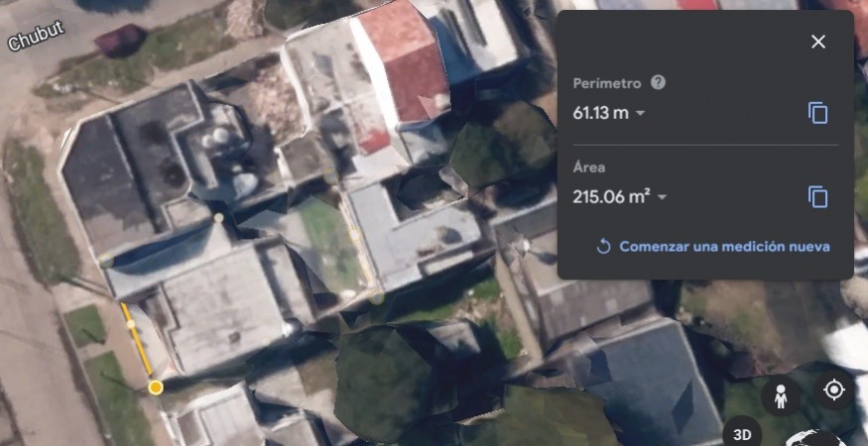
Task: Click the Comenzar una medición nueva link
Action: pos(724,246)
